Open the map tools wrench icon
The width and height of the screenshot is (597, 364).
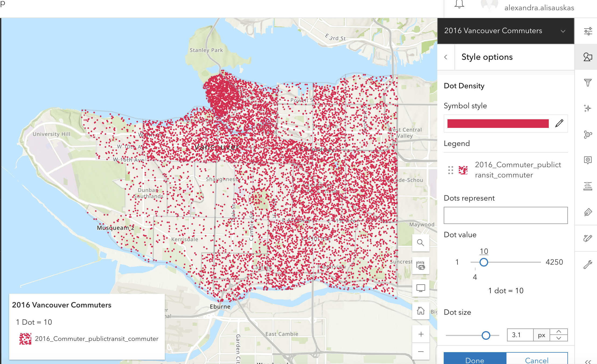coord(588,265)
